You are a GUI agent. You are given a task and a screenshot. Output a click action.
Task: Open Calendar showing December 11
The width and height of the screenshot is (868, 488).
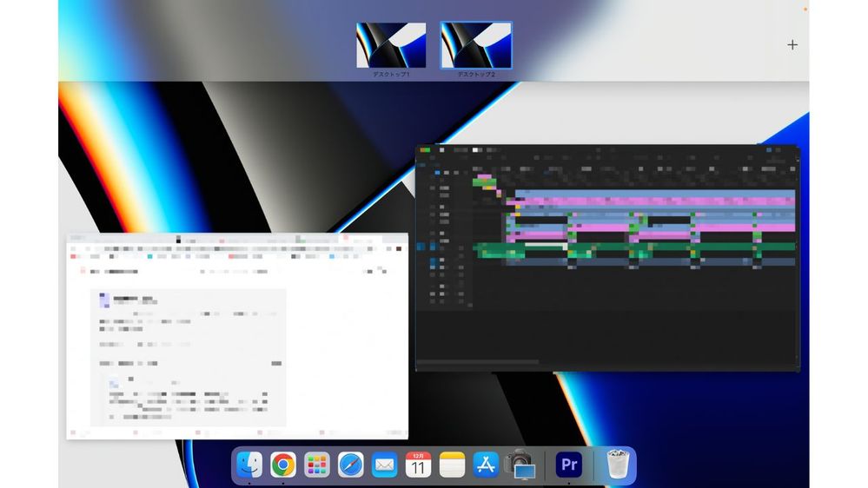[x=418, y=465]
